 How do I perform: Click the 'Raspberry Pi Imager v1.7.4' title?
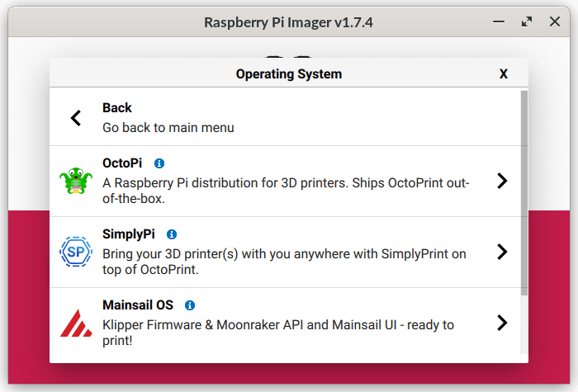pyautogui.click(x=289, y=22)
